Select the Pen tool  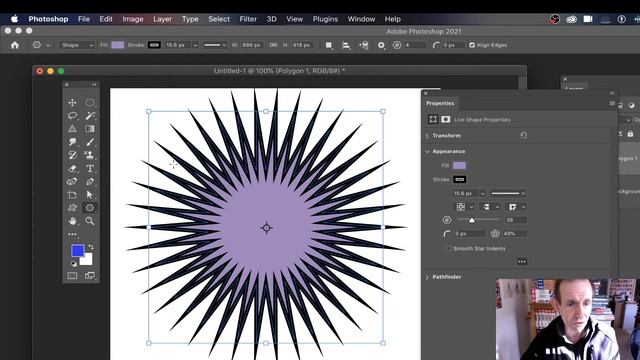coord(90,181)
